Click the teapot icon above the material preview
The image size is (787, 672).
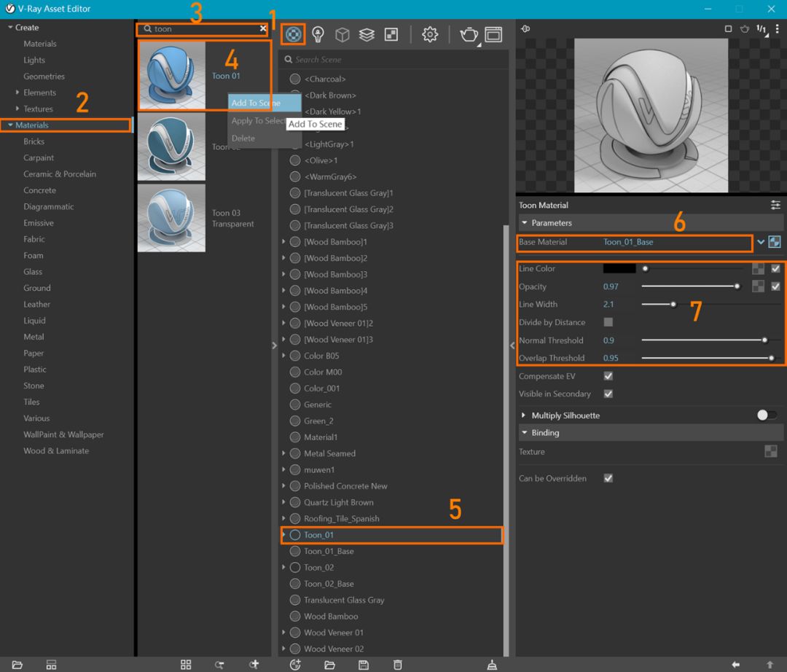pyautogui.click(x=745, y=28)
